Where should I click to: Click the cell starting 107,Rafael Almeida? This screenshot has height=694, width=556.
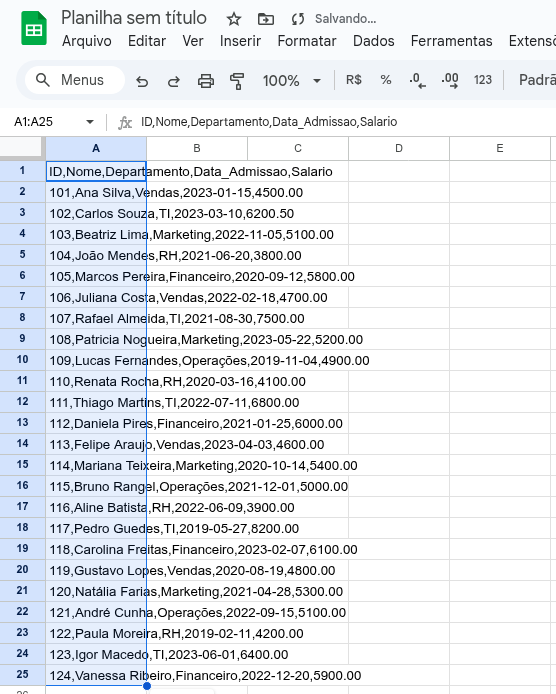[x=96, y=319]
